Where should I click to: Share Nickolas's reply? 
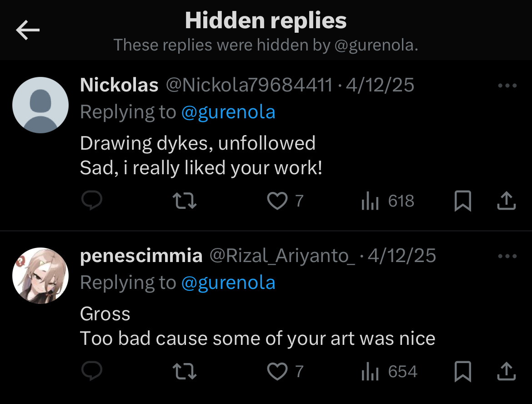pyautogui.click(x=506, y=201)
